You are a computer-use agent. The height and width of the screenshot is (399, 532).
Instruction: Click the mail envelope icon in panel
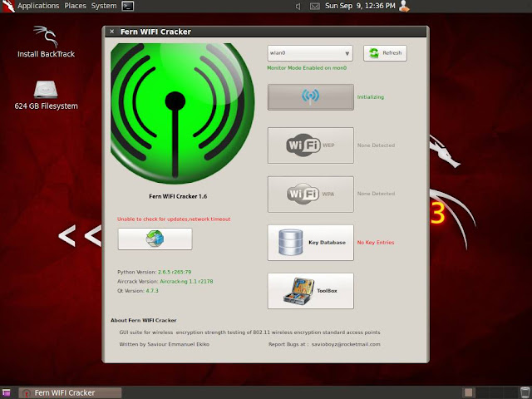(315, 6)
